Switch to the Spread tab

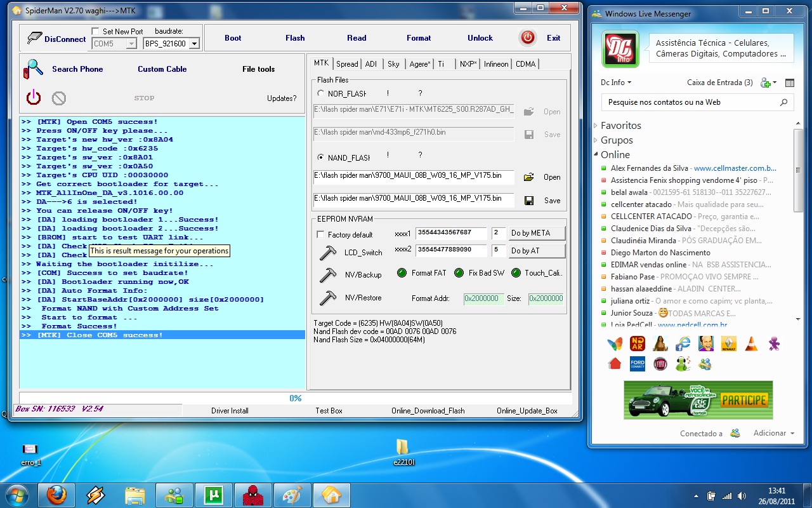tap(347, 64)
